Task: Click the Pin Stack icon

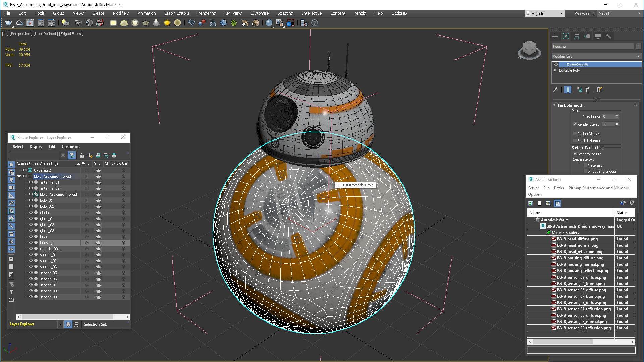Action: click(x=555, y=89)
